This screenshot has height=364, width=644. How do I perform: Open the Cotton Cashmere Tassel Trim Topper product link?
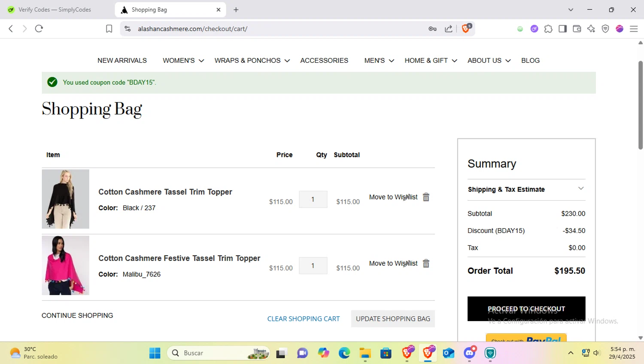(x=165, y=192)
